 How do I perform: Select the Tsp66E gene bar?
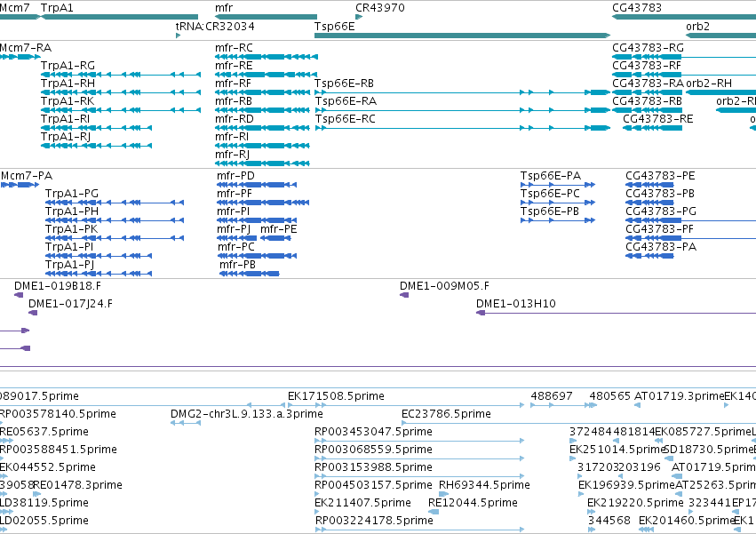[x=462, y=36]
